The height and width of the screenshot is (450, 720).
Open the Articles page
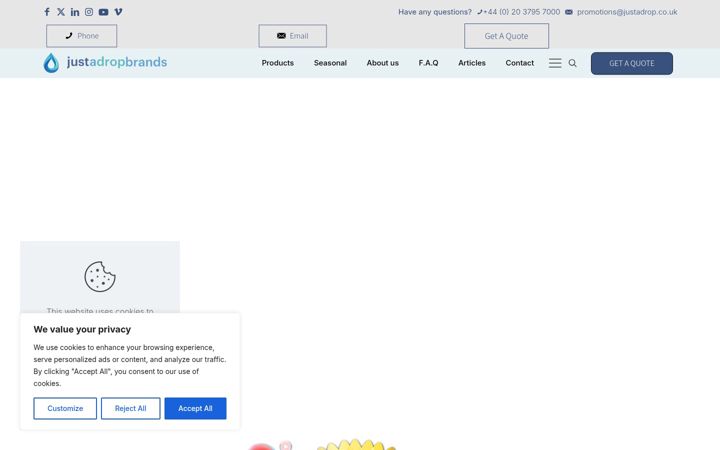[x=472, y=63]
